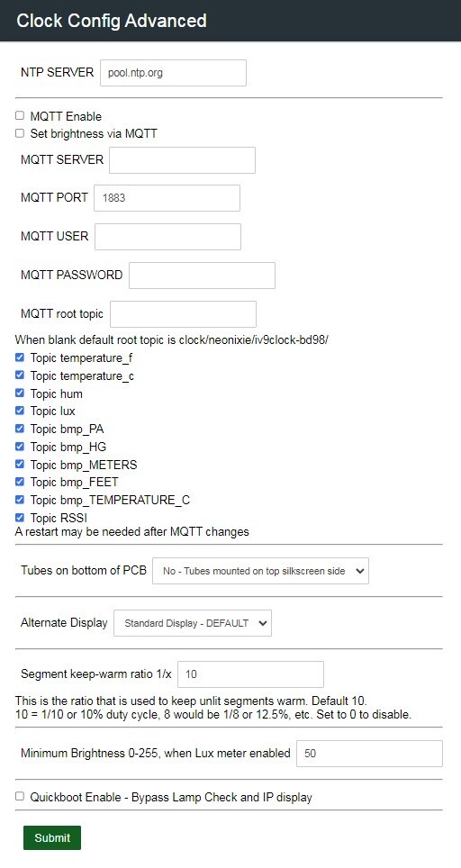Click Segment keep-warm ratio input
461x868 pixels.
click(250, 674)
